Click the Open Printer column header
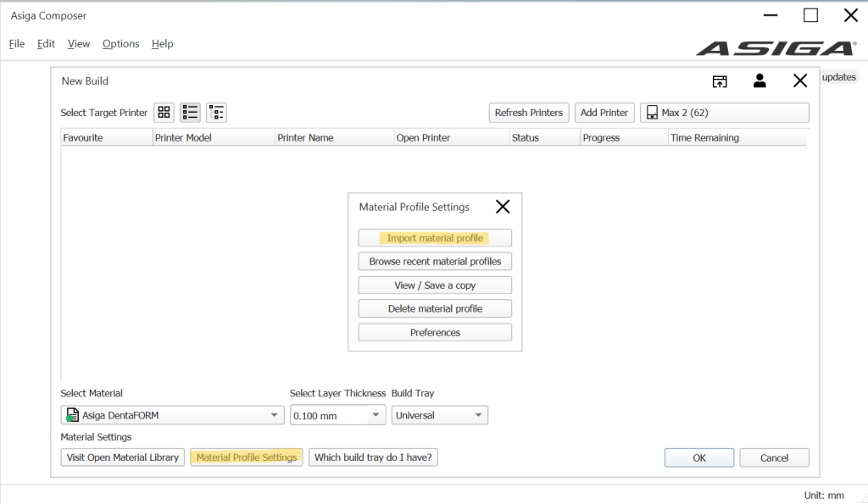This screenshot has width=868, height=504. click(x=451, y=138)
